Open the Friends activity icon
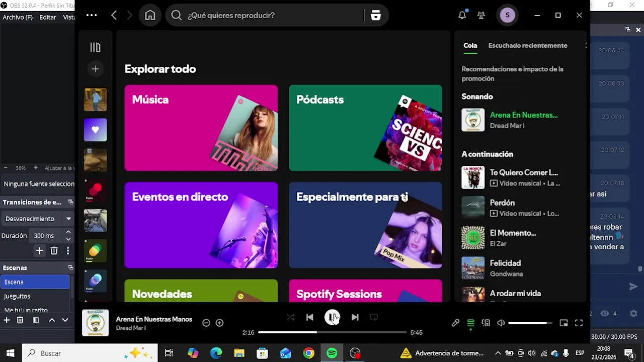 (x=481, y=15)
